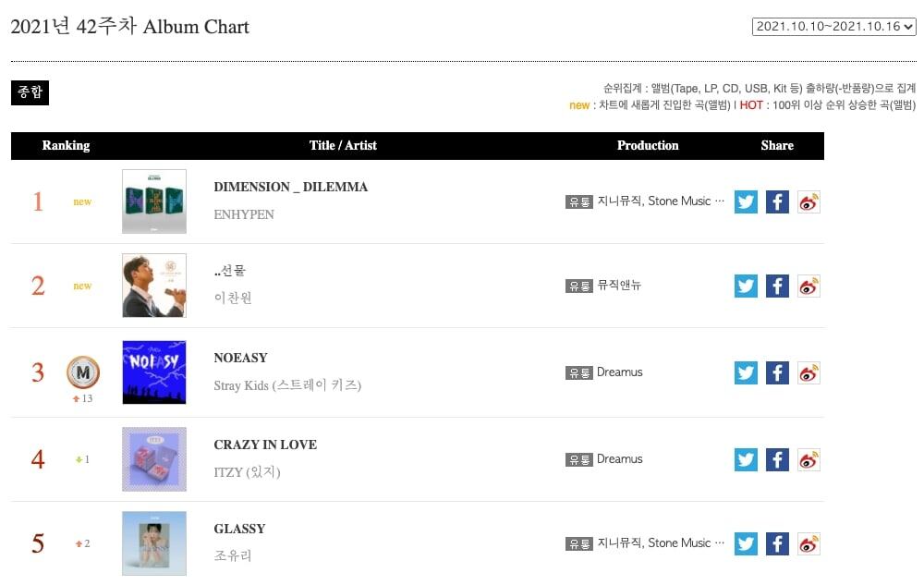This screenshot has height=585, width=924.
Task: Open CRAZY IN LOVE album title
Action: (265, 445)
